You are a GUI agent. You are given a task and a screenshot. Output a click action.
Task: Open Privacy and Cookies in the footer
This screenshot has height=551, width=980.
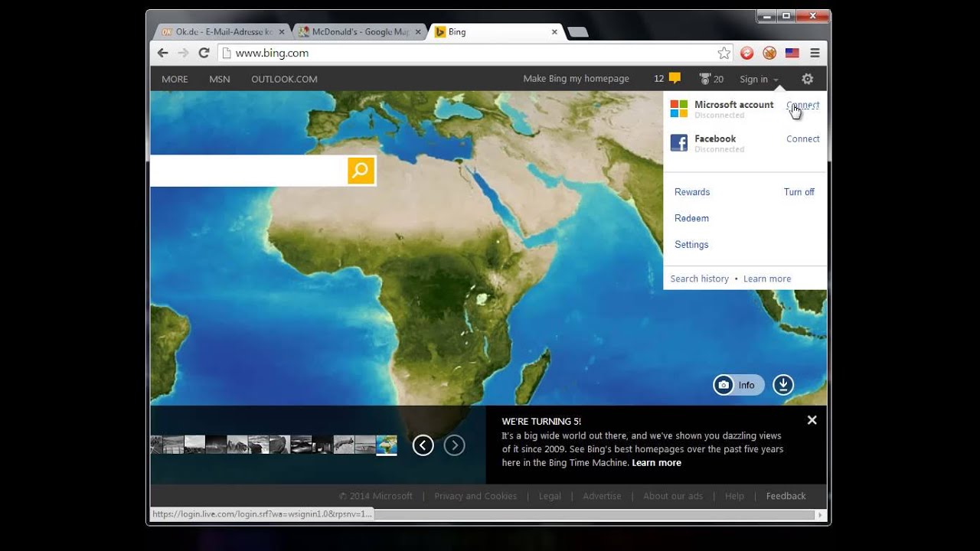[475, 496]
